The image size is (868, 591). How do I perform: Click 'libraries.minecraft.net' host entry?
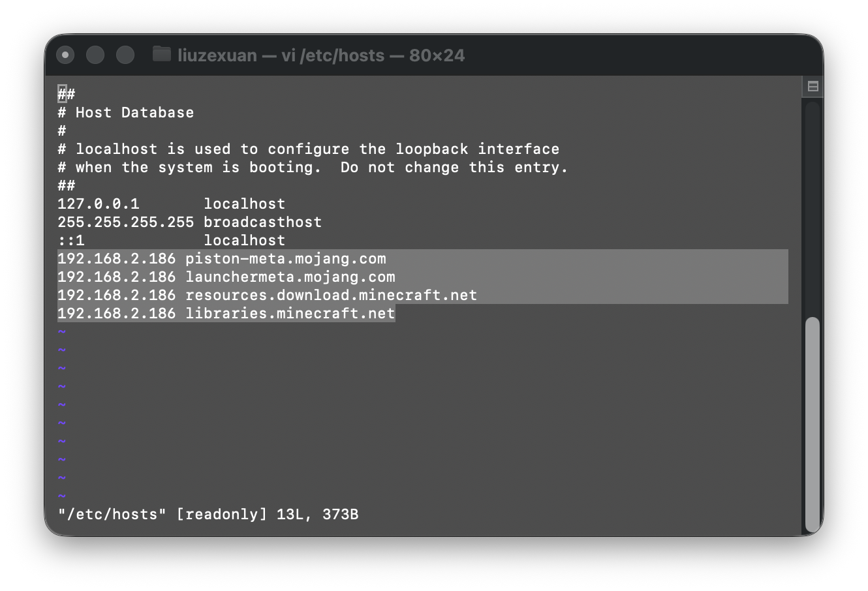290,313
